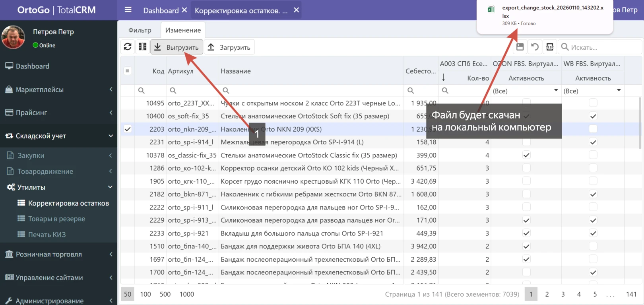
Task: Click the refresh icon in the toolbar
Action: tap(128, 47)
